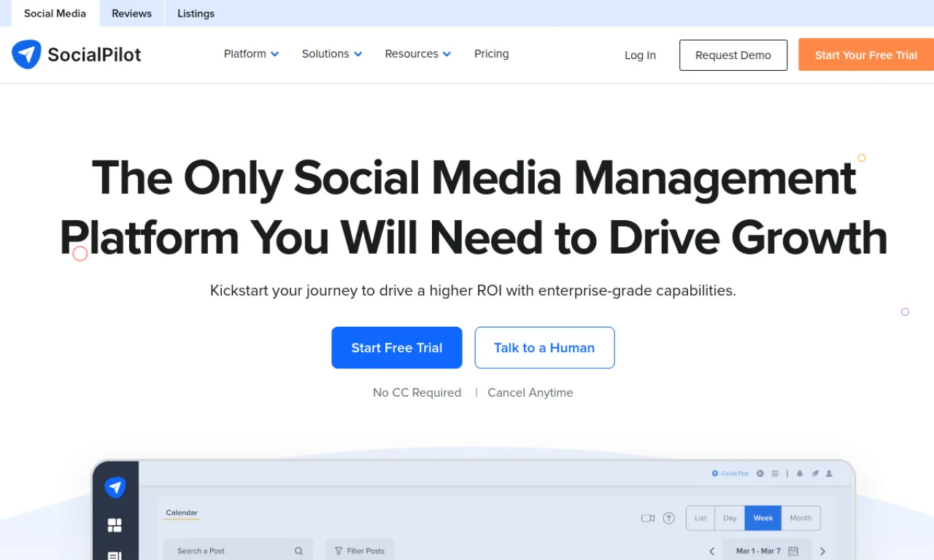934x560 pixels.
Task: Select Week view in calendar preview
Action: point(763,518)
